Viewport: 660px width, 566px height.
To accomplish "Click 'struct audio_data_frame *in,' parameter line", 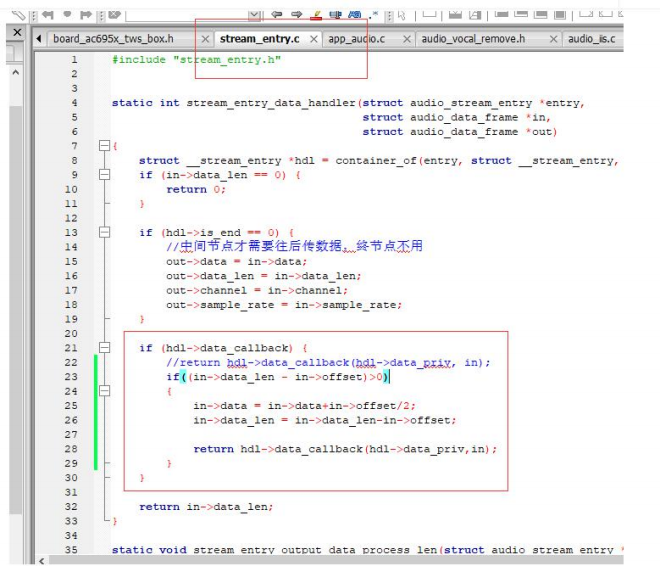I will point(457,117).
